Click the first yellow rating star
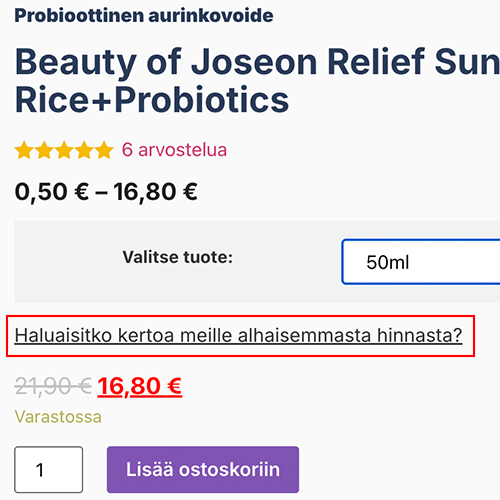 click(x=24, y=150)
